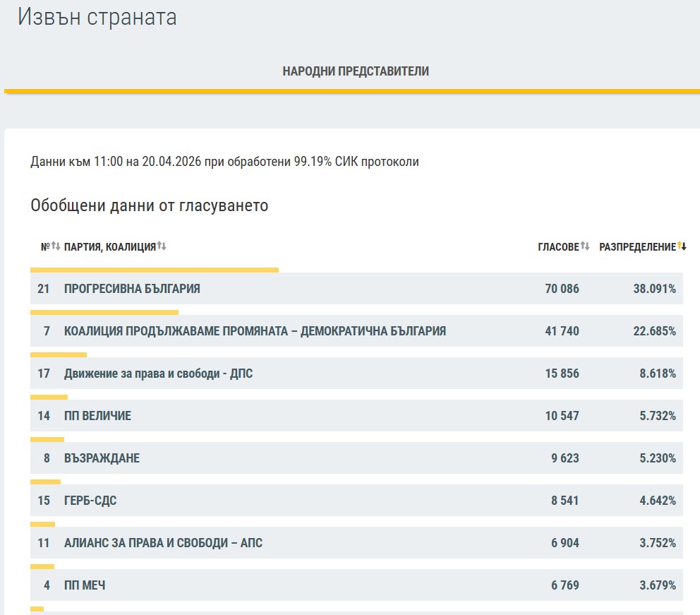Click the РАЗПРЕДЕЛЕНИЕ column header text

coord(637,247)
